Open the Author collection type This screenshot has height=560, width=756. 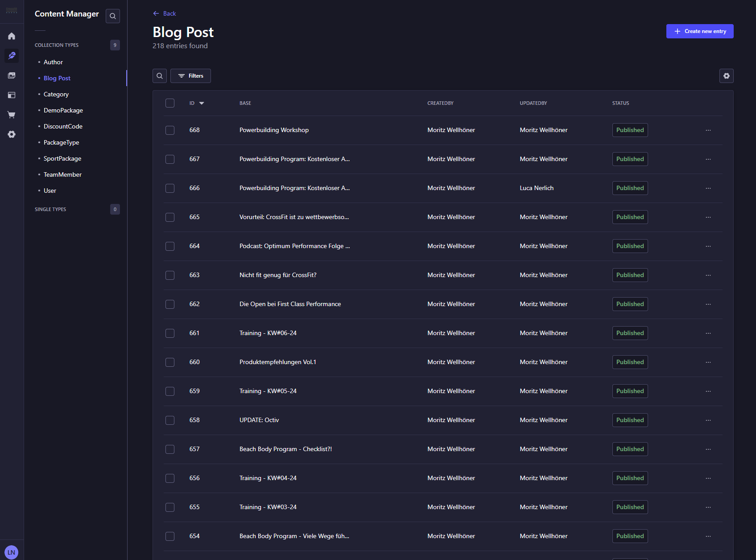pyautogui.click(x=53, y=62)
